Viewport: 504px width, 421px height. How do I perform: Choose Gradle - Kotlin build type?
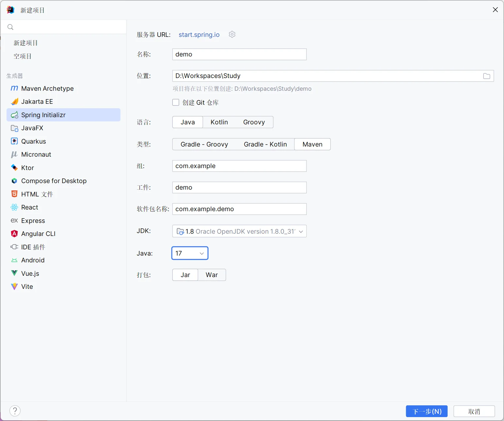click(265, 144)
